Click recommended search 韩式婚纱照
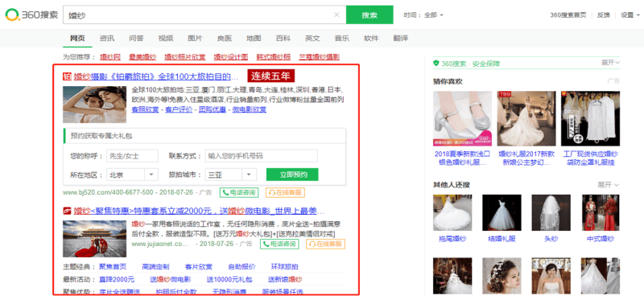This screenshot has width=644, height=296. coord(273,57)
